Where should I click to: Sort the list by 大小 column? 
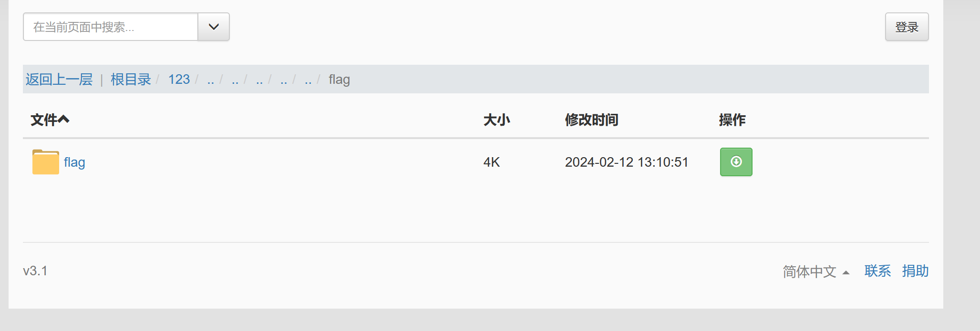pos(496,120)
